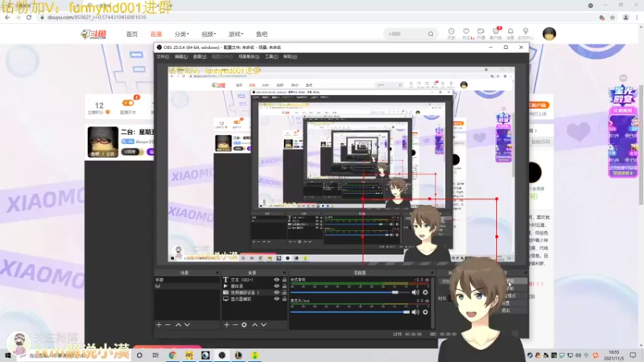Viewport: 644px width, 362px height.
Task: Move scene down in Scenes panel
Action: (x=188, y=325)
